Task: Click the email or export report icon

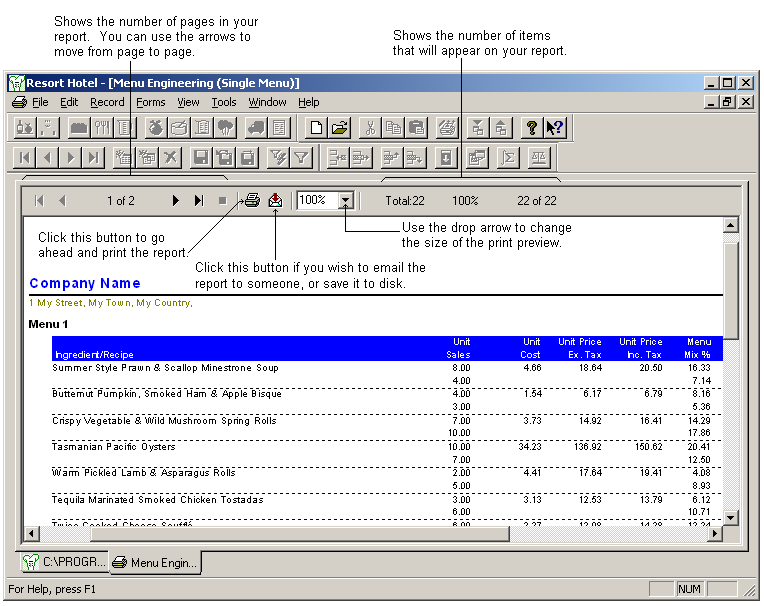Action: pos(275,200)
